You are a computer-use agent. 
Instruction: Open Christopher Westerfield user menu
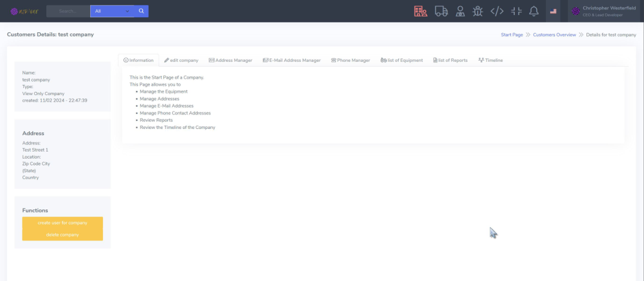pos(604,11)
